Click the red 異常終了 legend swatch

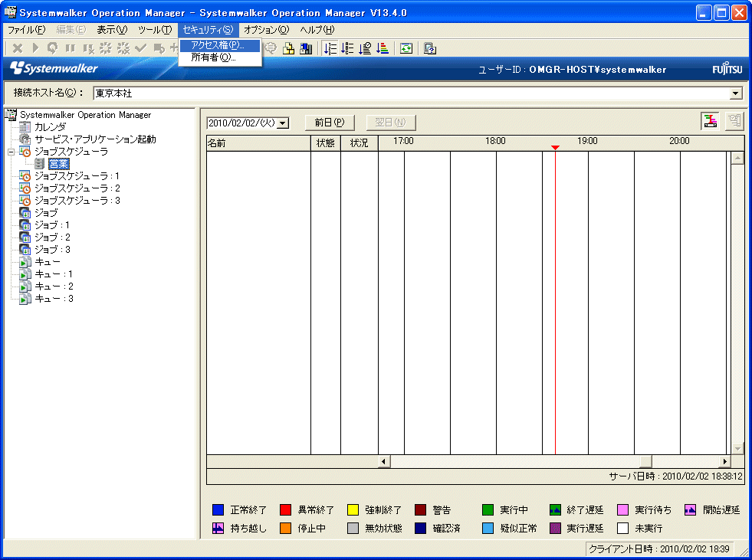(x=285, y=509)
